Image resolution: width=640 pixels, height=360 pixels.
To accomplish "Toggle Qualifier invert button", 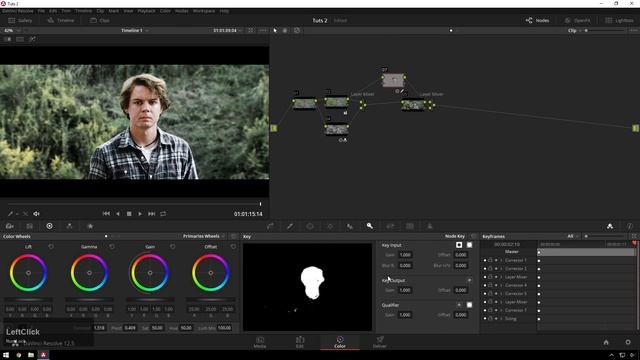I will 459,305.
